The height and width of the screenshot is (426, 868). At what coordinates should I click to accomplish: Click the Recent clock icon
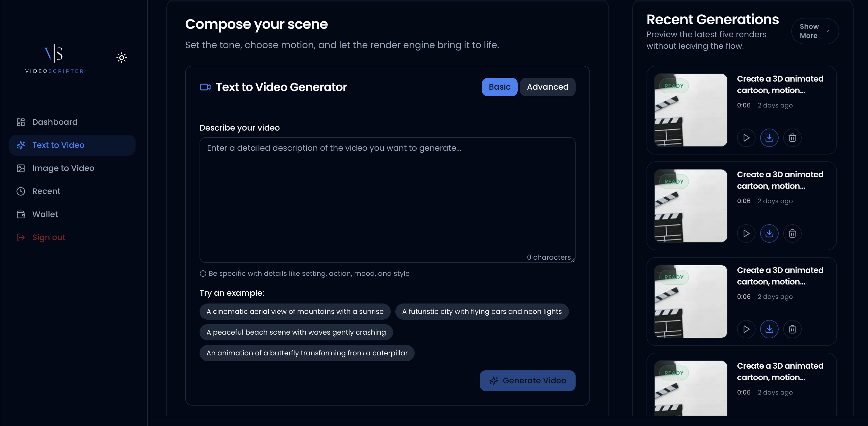[21, 191]
